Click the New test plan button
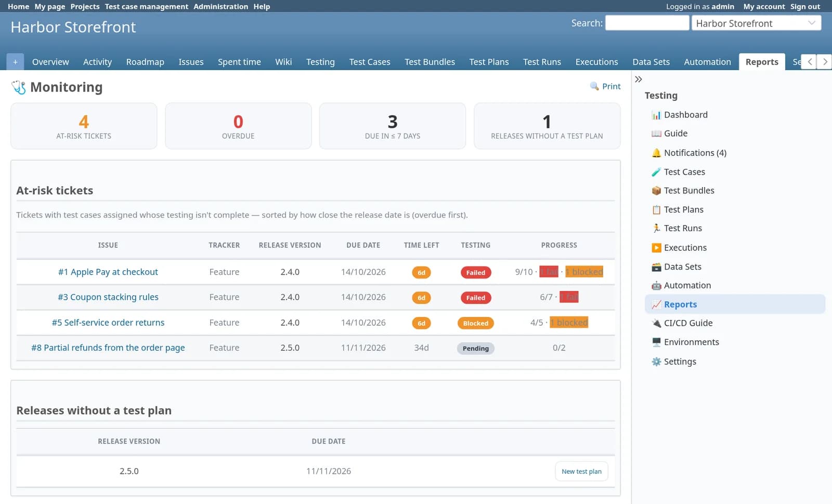Screen dimensions: 832x504 click(581, 471)
